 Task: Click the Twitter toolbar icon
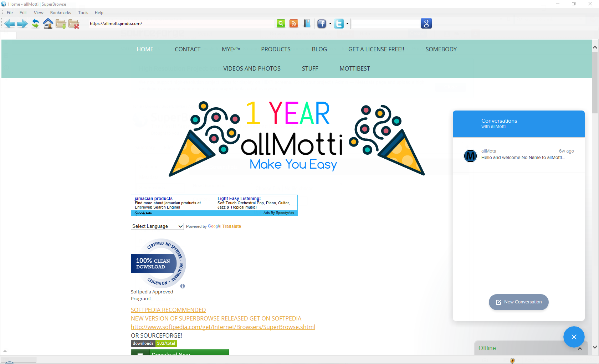pyautogui.click(x=339, y=24)
